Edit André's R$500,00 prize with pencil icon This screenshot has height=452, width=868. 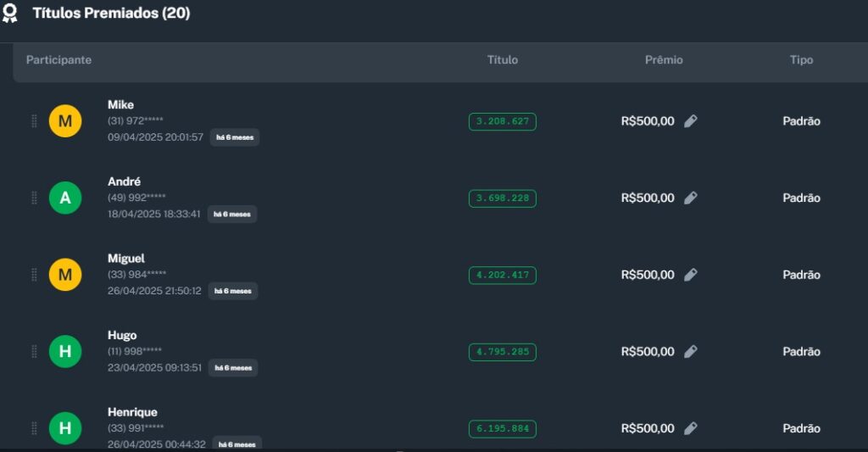tap(691, 198)
